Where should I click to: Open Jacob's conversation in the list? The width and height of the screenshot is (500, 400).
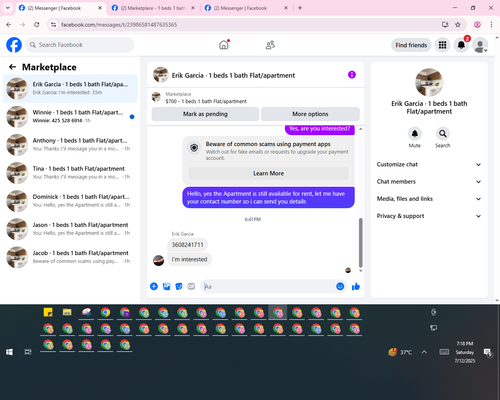[x=70, y=257]
